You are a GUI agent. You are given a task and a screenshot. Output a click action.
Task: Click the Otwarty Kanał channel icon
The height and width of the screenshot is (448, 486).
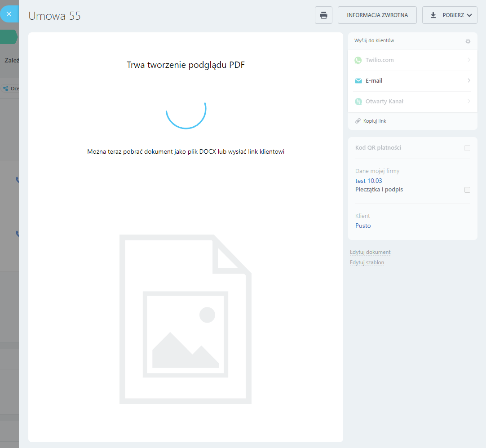pos(358,102)
